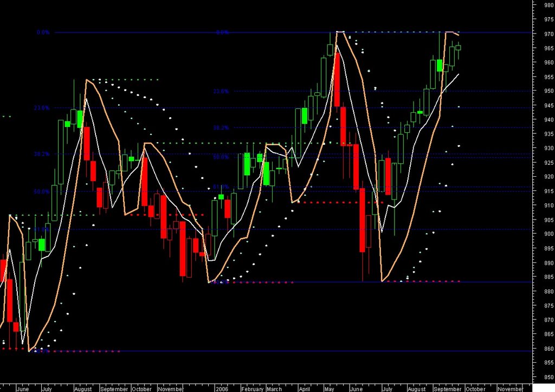Click the 905 price label on price scale
Viewport: 555px width, 392px height.
(x=548, y=220)
